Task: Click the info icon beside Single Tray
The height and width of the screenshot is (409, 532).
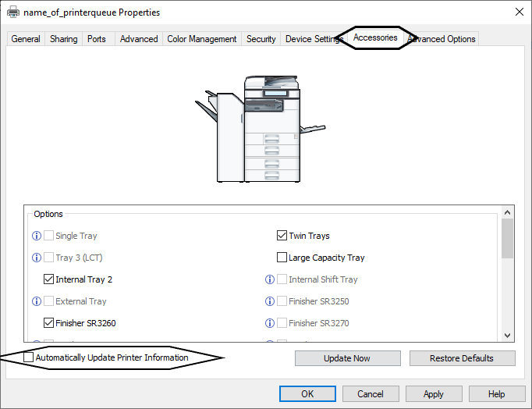Action: click(x=36, y=236)
